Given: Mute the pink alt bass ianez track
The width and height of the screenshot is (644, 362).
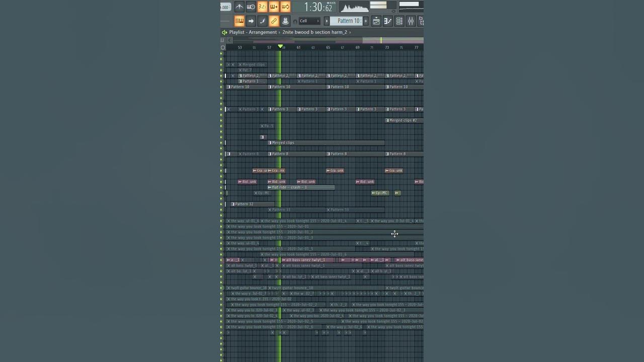Looking at the screenshot, I should (x=221, y=260).
